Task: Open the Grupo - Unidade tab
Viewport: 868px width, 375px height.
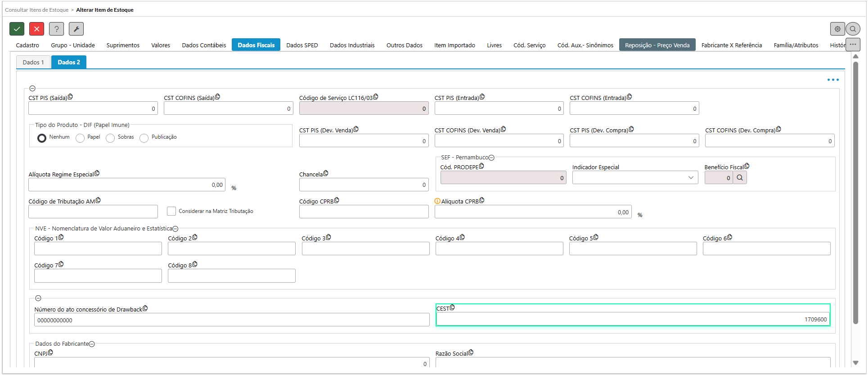Action: tap(73, 45)
